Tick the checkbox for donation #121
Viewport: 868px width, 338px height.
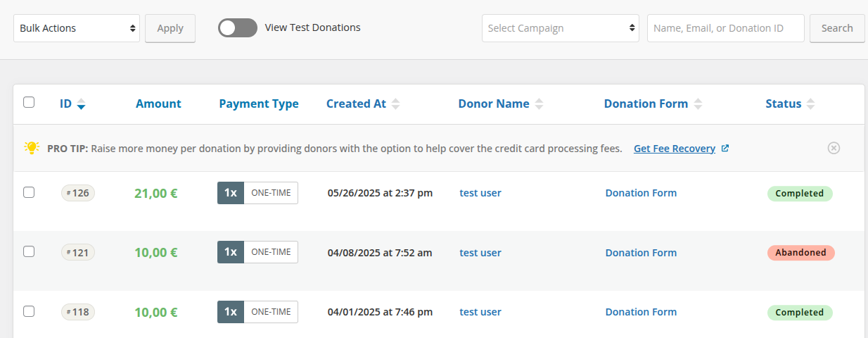[x=29, y=251]
